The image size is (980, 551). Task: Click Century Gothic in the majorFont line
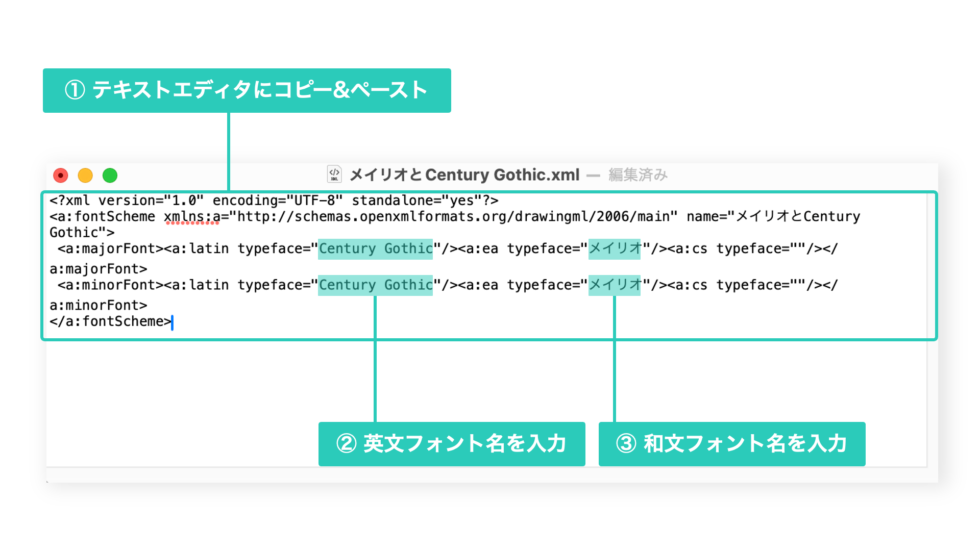pos(376,248)
